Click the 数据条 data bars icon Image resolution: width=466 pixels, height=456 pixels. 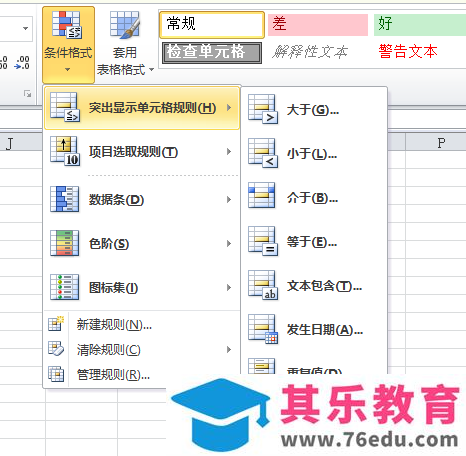click(x=64, y=199)
